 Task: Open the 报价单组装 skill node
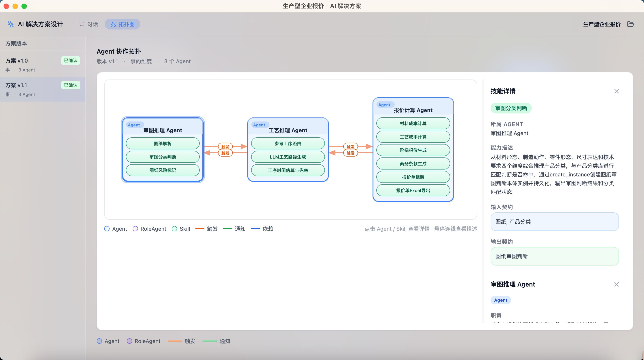tap(413, 177)
